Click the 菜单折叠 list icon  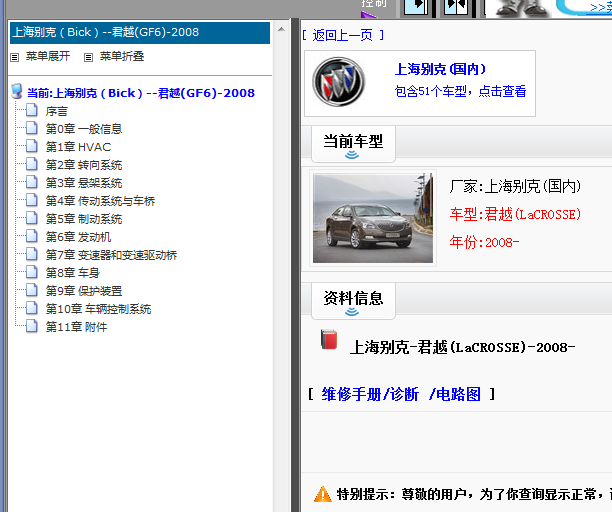(89, 57)
